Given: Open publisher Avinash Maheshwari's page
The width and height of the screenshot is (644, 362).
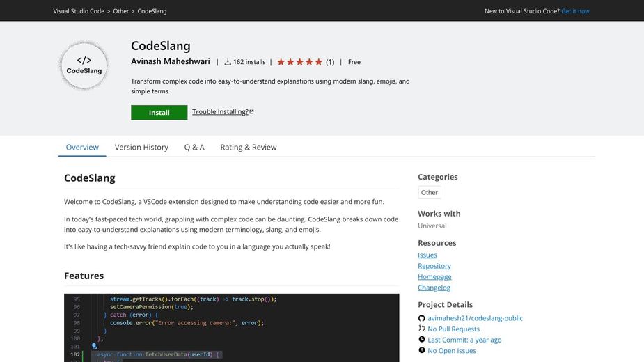Looking at the screenshot, I should point(171,61).
